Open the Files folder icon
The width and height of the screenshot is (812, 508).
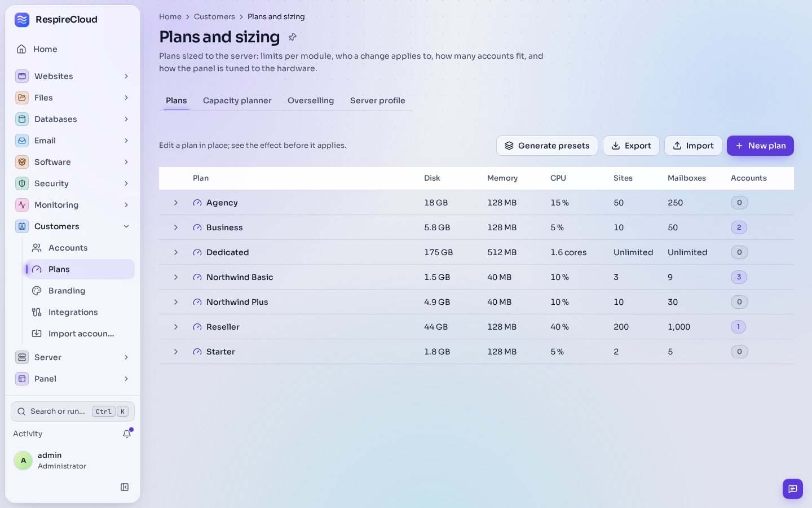click(22, 98)
